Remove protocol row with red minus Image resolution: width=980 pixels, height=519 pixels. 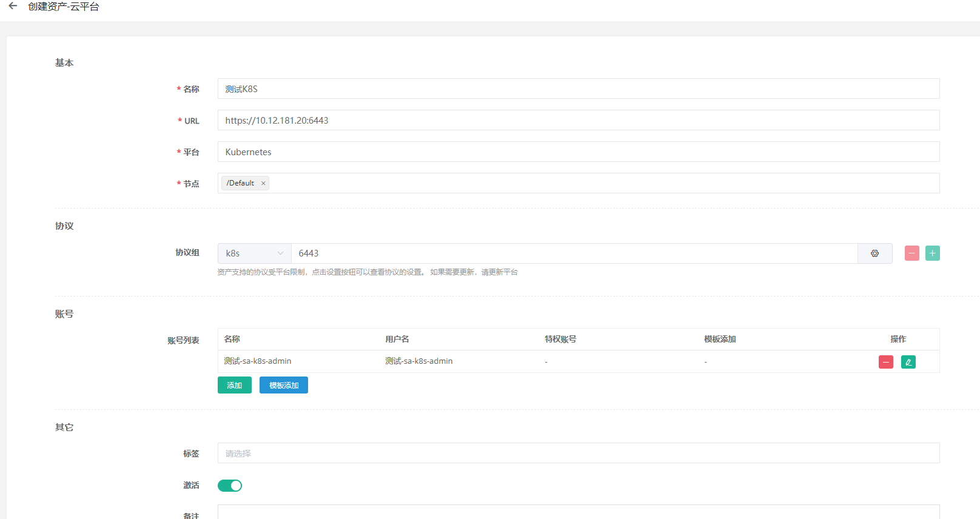[x=911, y=253]
